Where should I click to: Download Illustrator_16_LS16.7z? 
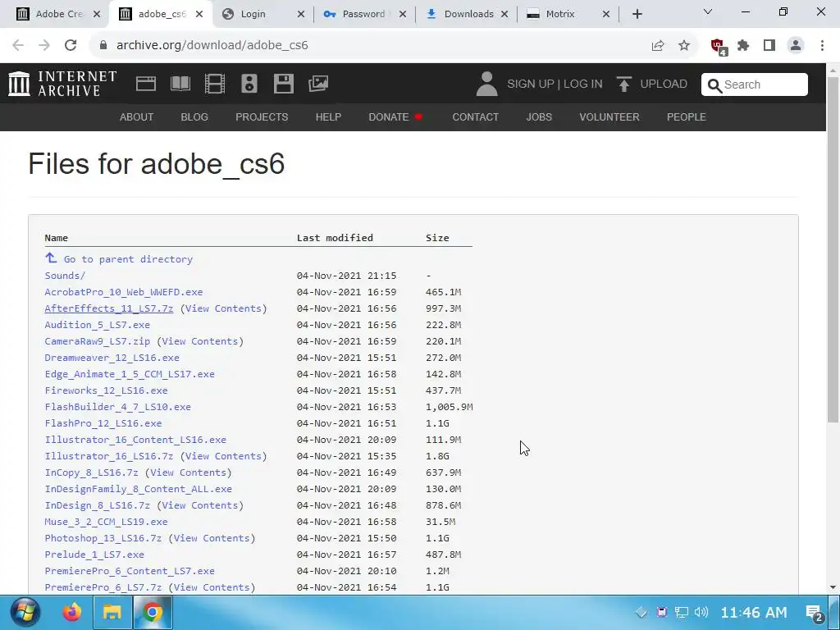click(x=109, y=456)
